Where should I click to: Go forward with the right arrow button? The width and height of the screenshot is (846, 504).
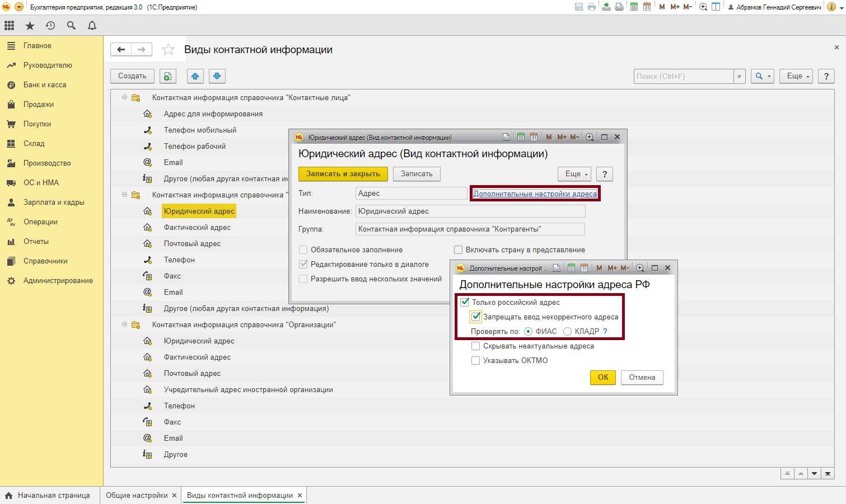click(142, 50)
